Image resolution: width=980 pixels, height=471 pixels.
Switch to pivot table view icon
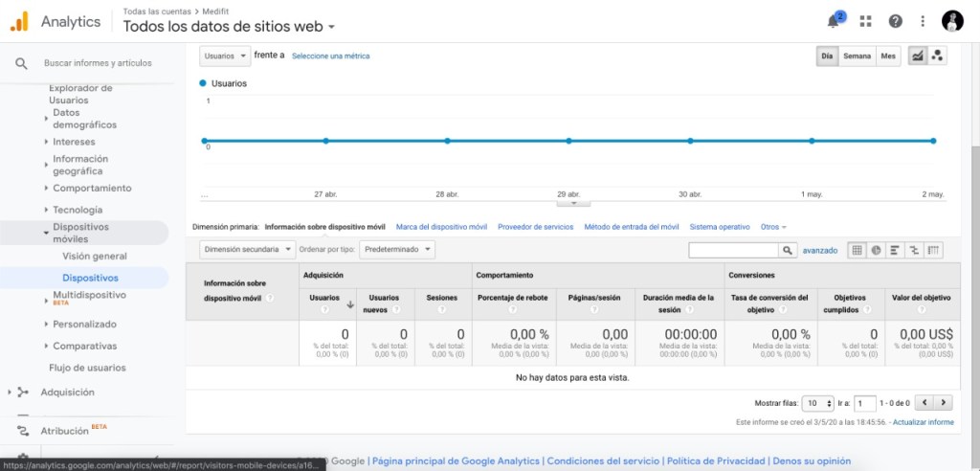[x=933, y=250]
